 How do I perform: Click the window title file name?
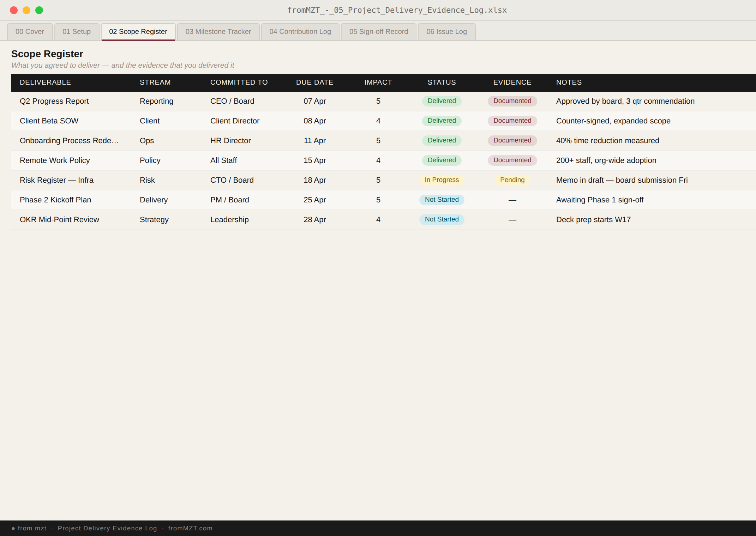(x=397, y=10)
